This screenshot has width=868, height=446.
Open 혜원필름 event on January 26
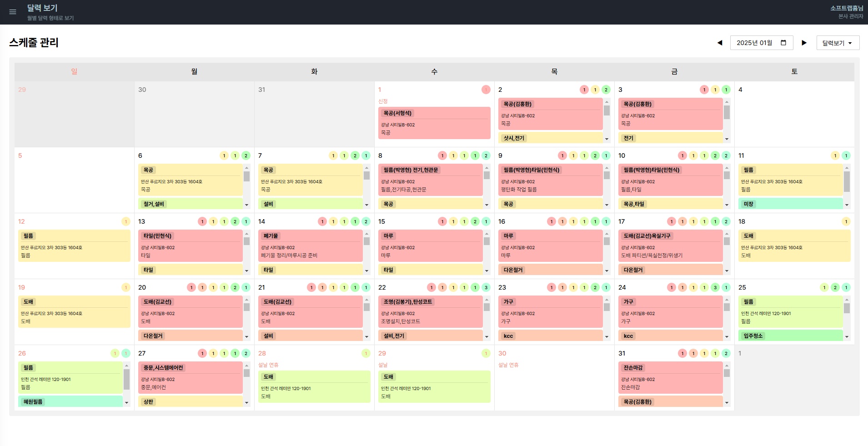pyautogui.click(x=70, y=401)
